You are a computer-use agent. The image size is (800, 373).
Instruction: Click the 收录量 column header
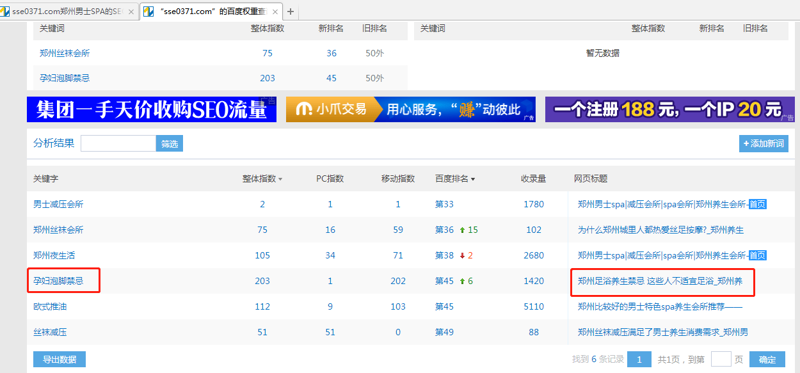coord(534,179)
